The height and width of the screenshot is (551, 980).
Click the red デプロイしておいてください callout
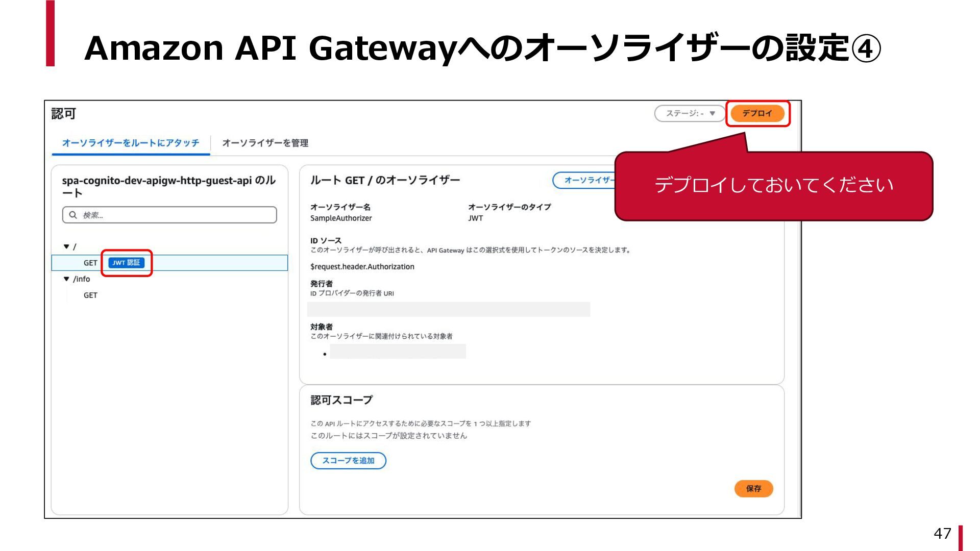click(773, 186)
